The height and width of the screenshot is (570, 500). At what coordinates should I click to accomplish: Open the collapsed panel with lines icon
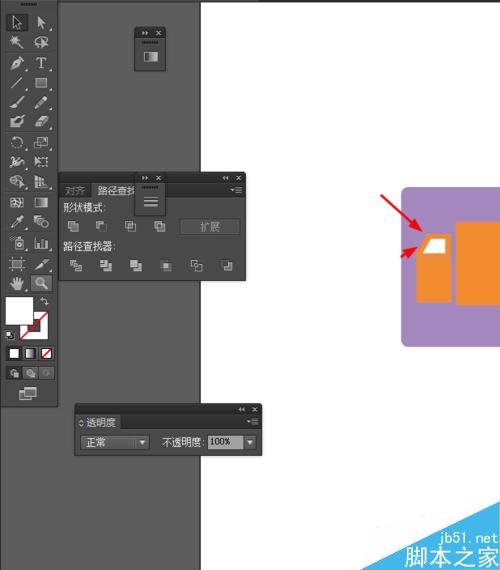pyautogui.click(x=151, y=201)
